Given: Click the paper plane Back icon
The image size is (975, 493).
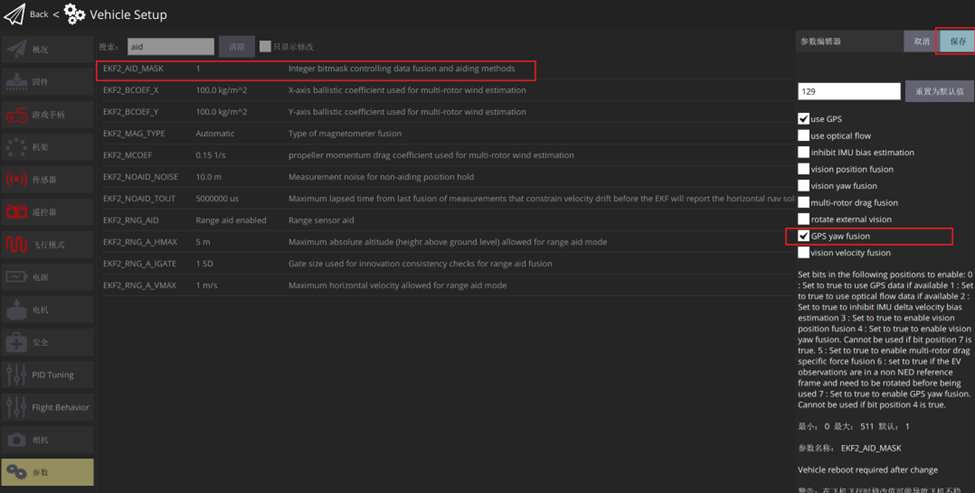Looking at the screenshot, I should pos(14,14).
